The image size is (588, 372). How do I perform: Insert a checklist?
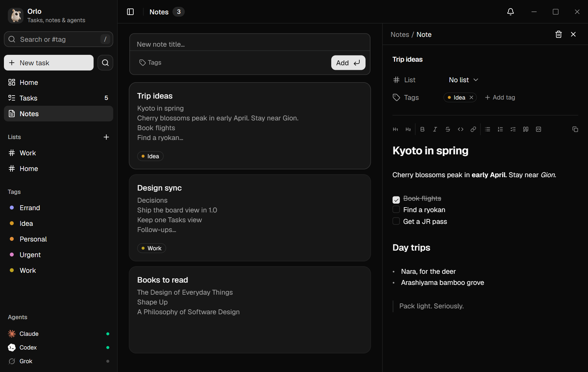(513, 129)
